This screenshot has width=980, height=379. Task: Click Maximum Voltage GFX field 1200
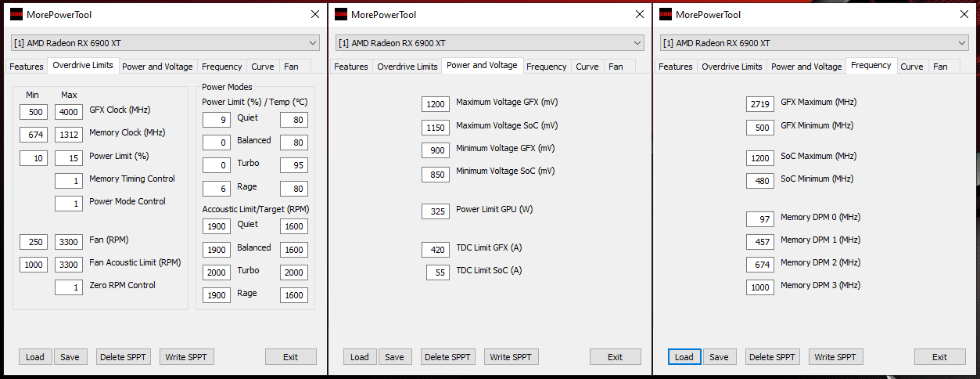436,104
